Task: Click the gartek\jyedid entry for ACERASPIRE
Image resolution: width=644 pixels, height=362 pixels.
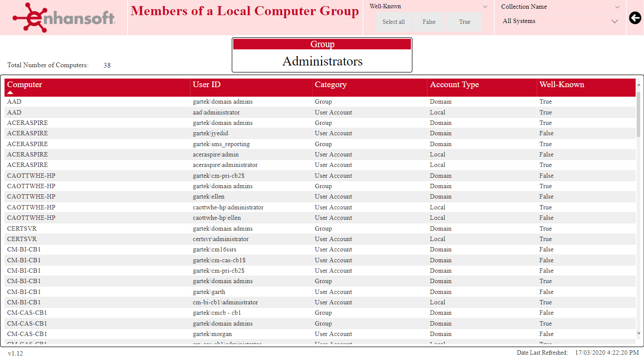Action: coord(210,133)
